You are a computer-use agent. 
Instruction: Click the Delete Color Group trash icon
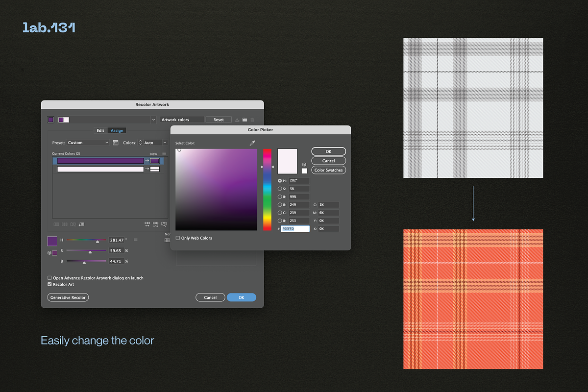(x=252, y=120)
